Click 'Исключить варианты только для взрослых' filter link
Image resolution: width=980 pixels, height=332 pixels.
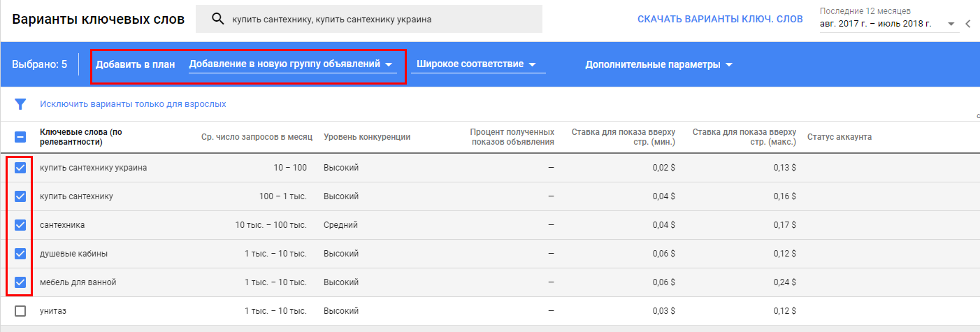[x=133, y=104]
